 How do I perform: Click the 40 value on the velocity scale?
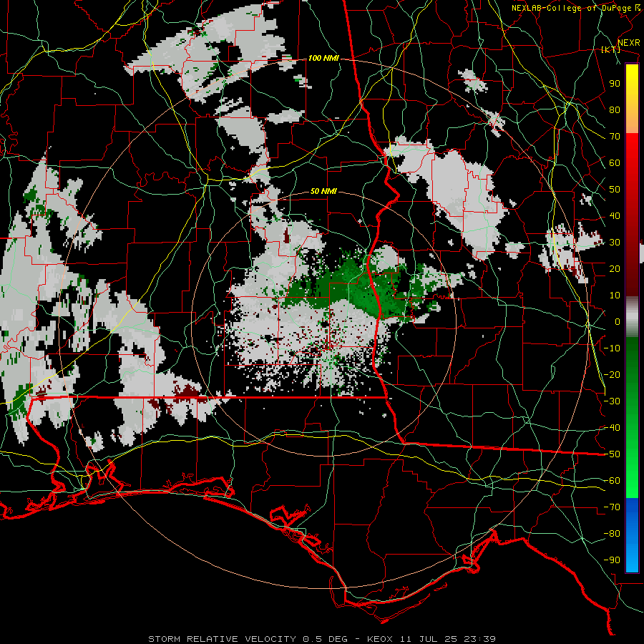click(x=615, y=216)
